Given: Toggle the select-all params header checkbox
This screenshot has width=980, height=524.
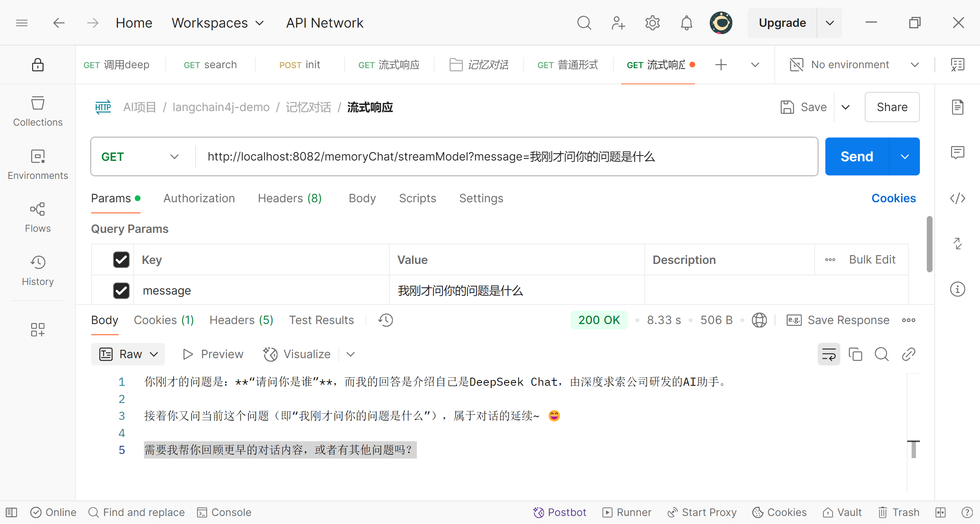Looking at the screenshot, I should pyautogui.click(x=121, y=260).
